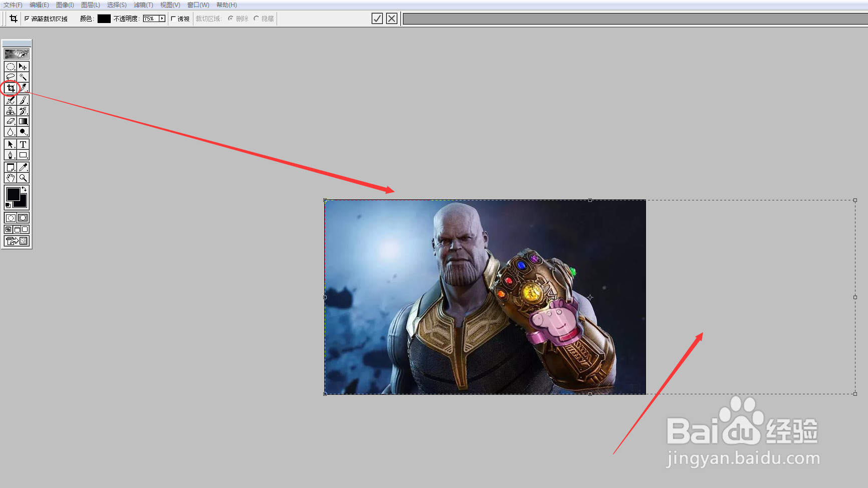Viewport: 868px width, 488px height.
Task: Select the 删除 radio option
Action: point(231,19)
